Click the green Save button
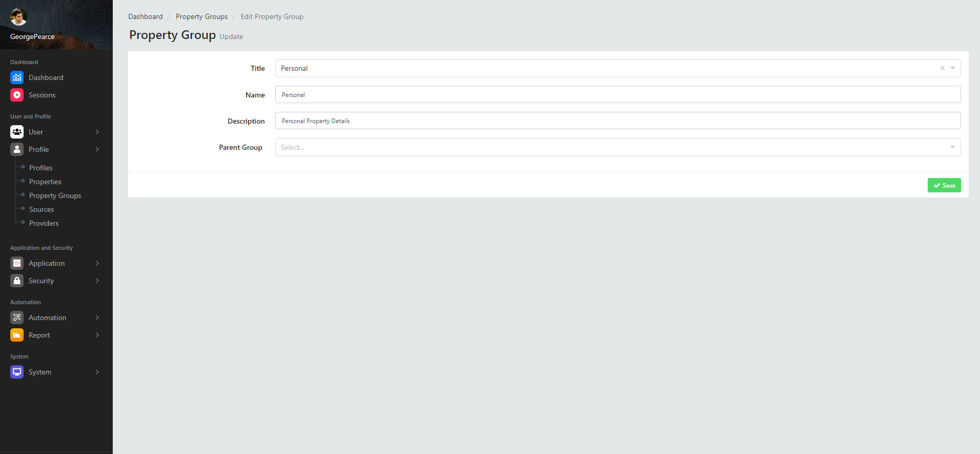 click(x=944, y=185)
